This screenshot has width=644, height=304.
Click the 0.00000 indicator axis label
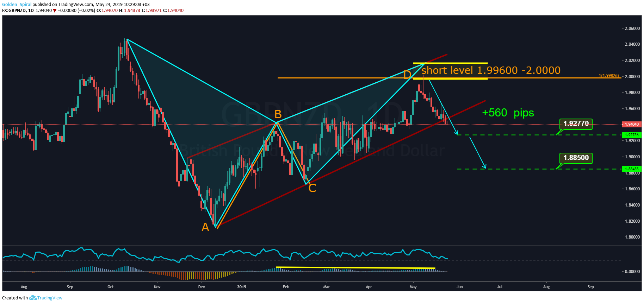tap(632, 272)
